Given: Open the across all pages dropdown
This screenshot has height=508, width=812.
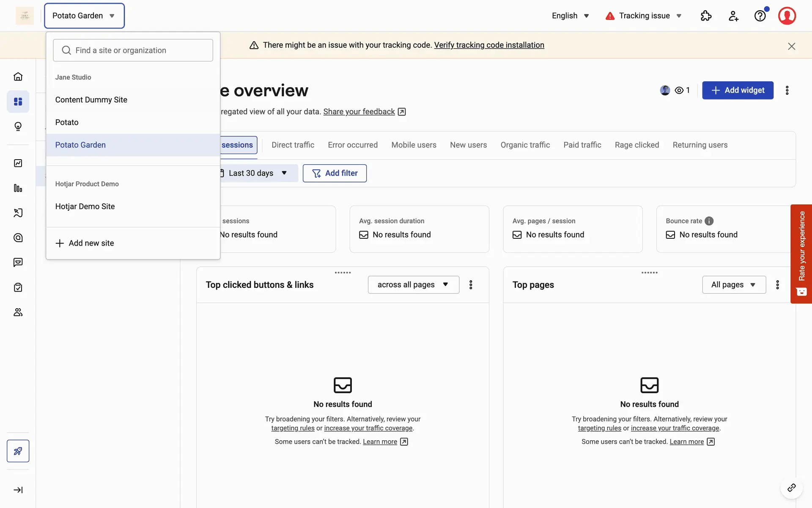Looking at the screenshot, I should click(x=413, y=284).
